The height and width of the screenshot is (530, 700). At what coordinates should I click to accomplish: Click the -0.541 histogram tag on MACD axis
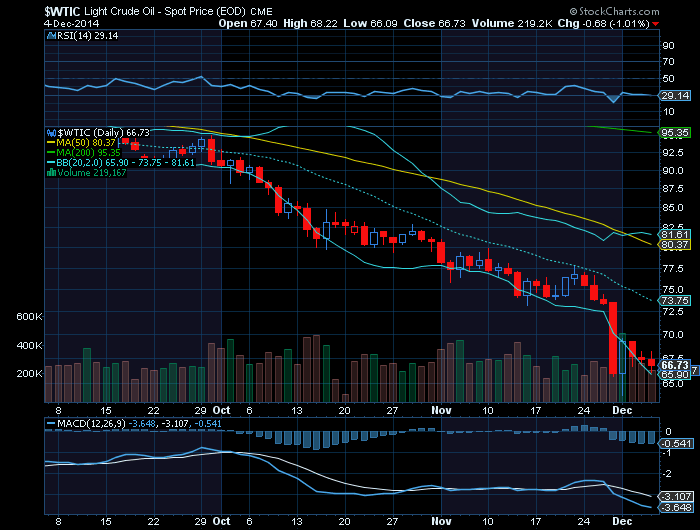click(x=676, y=444)
